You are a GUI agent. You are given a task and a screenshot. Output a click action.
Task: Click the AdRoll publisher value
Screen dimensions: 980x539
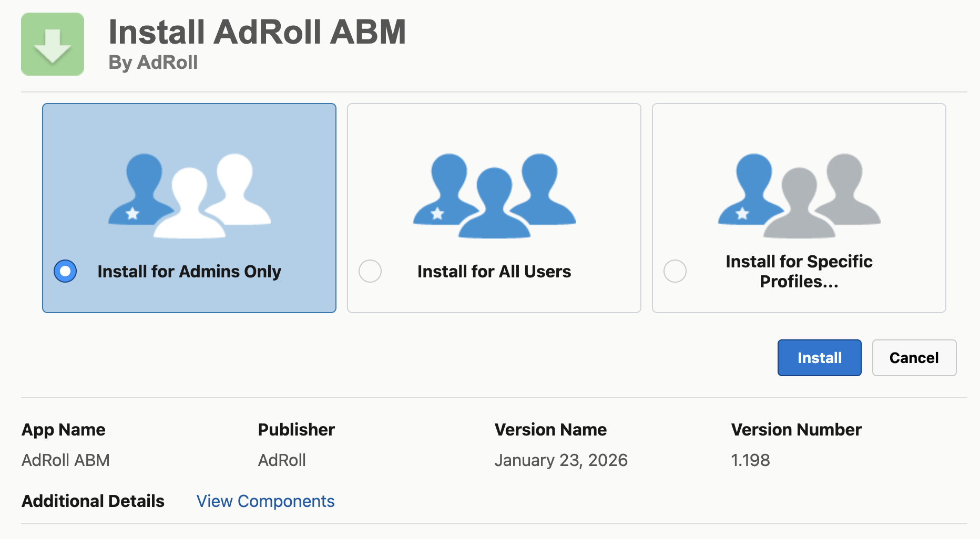point(282,460)
